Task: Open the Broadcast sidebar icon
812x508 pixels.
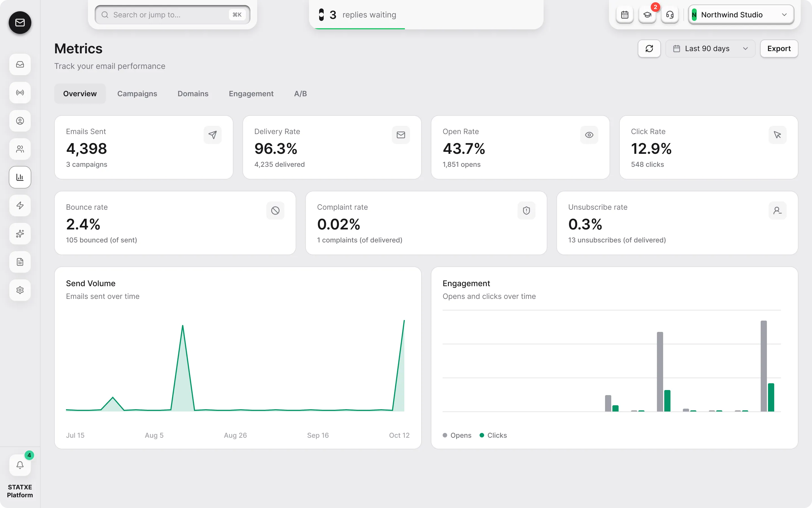Action: pos(20,92)
